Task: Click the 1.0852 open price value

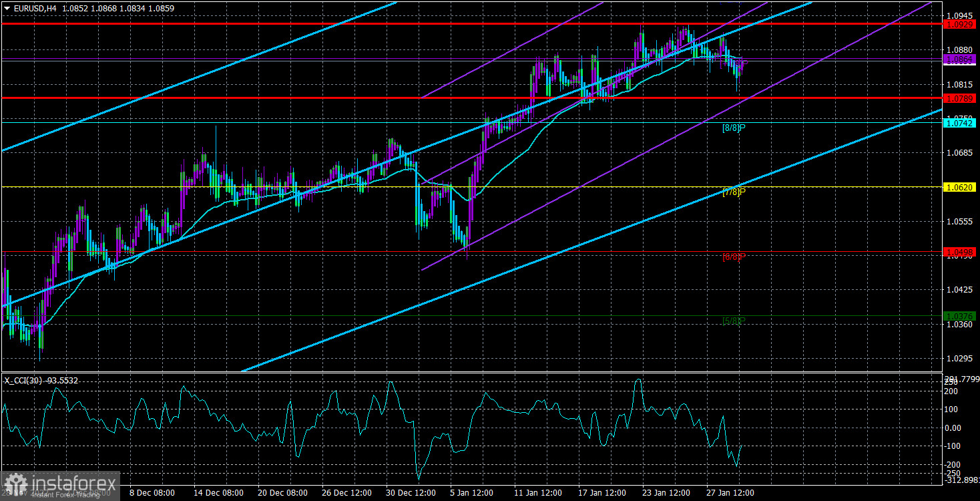Action: coord(73,8)
